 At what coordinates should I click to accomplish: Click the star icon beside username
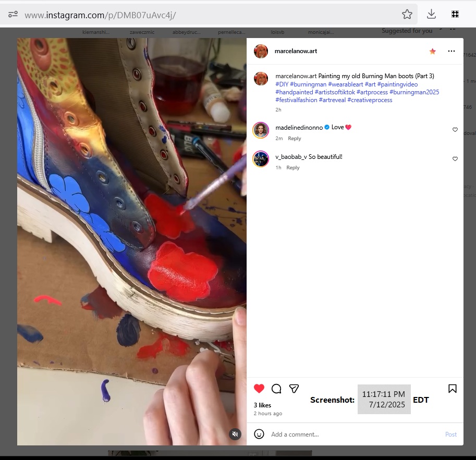[432, 51]
